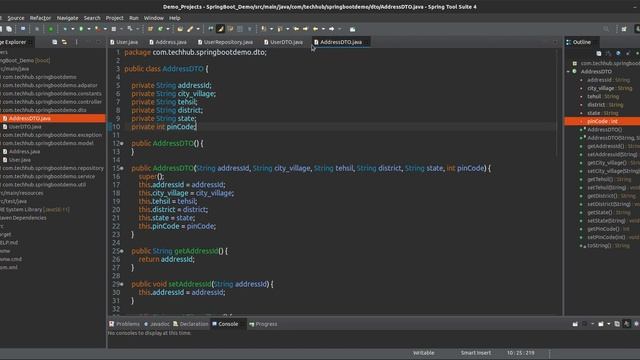This screenshot has height=360, width=640.
Task: Click the Open Type toolbar icon
Action: [180, 29]
